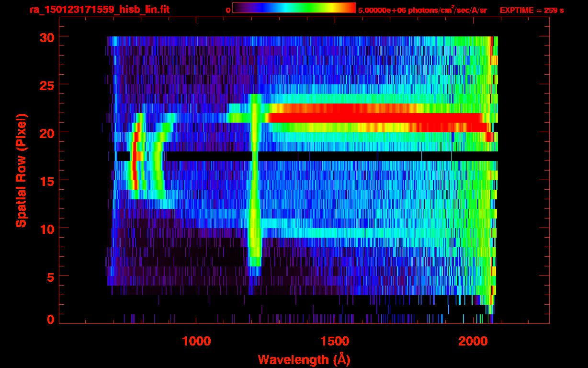Click the y-axis tick label 15
Screen dimensions: 588x368
click(x=47, y=181)
